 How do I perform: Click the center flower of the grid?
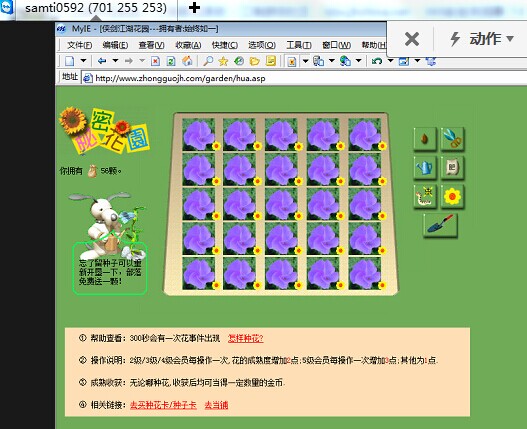point(282,204)
